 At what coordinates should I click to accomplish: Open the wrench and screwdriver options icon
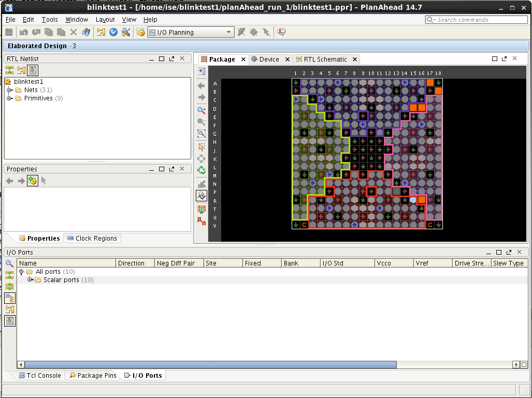coord(126,32)
